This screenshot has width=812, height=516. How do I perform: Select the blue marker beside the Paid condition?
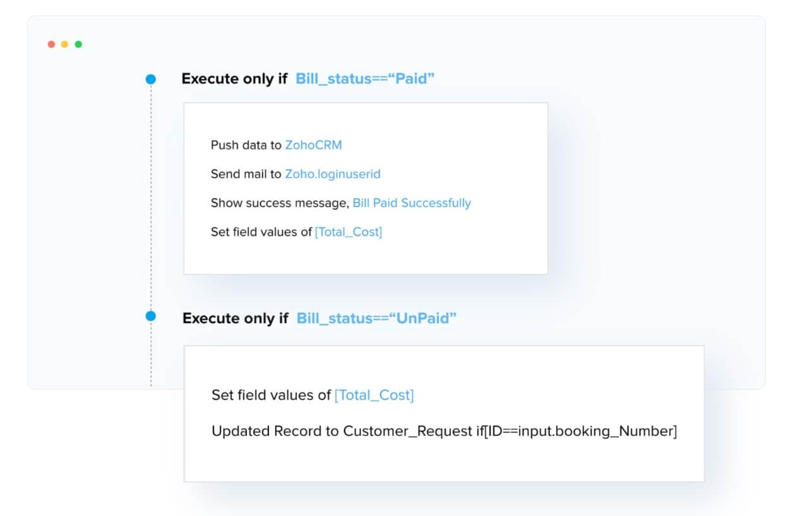[150, 79]
